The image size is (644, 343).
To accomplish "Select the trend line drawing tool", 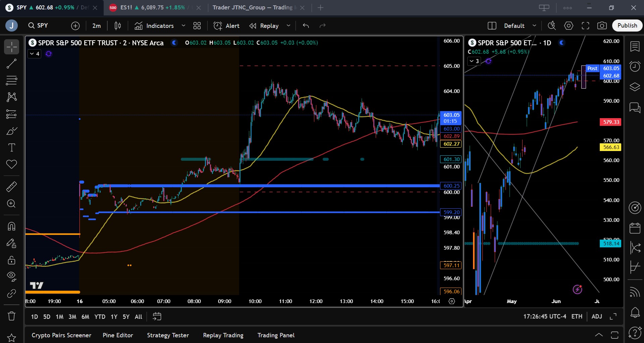I will 11,64.
